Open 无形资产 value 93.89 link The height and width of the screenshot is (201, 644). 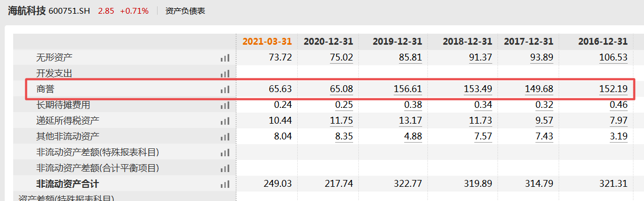(x=542, y=57)
